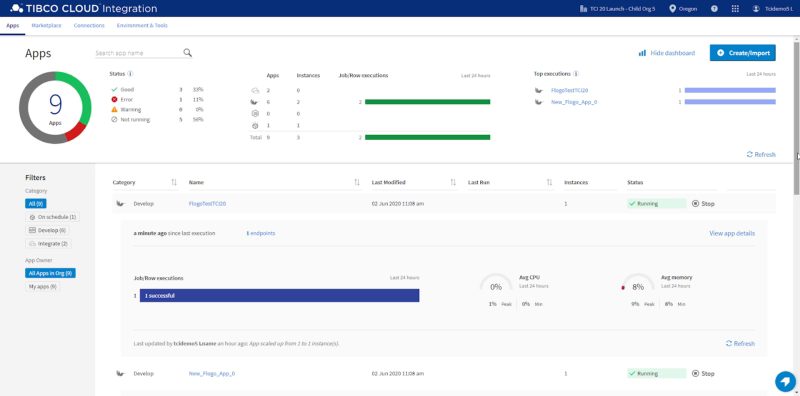Sort table by Last Modified column arrows
The image size is (800, 396).
pyautogui.click(x=453, y=182)
